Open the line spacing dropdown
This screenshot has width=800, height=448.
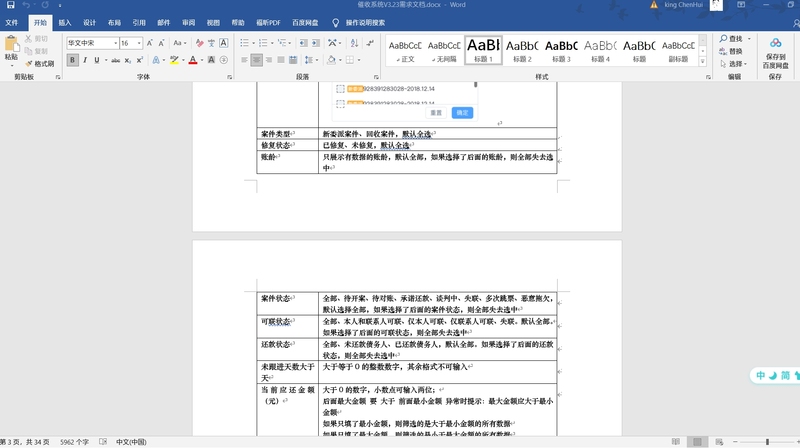pyautogui.click(x=311, y=60)
